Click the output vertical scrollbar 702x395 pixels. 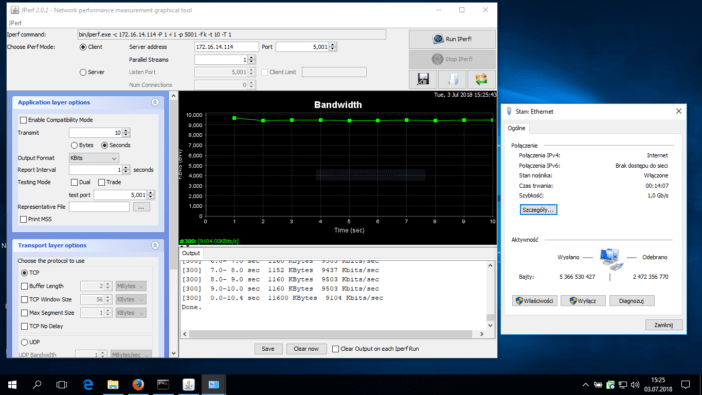[490, 296]
